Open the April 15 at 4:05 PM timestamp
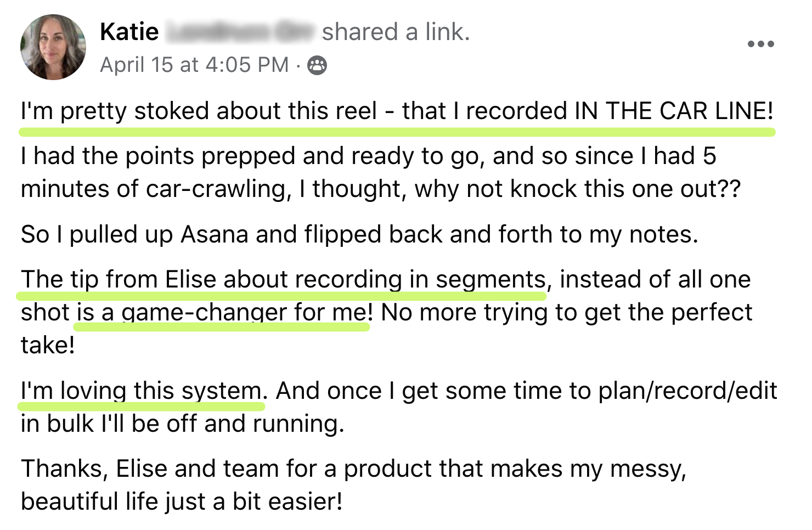The image size is (812, 530). (194, 65)
